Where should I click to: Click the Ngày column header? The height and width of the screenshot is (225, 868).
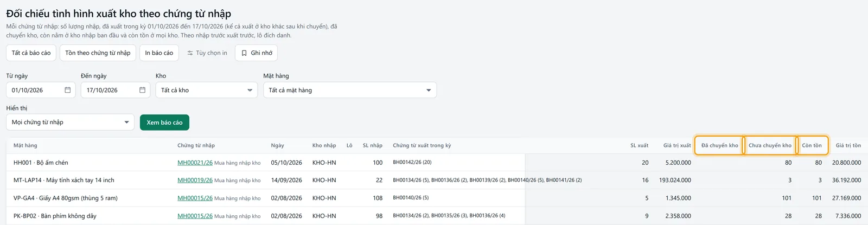point(277,145)
